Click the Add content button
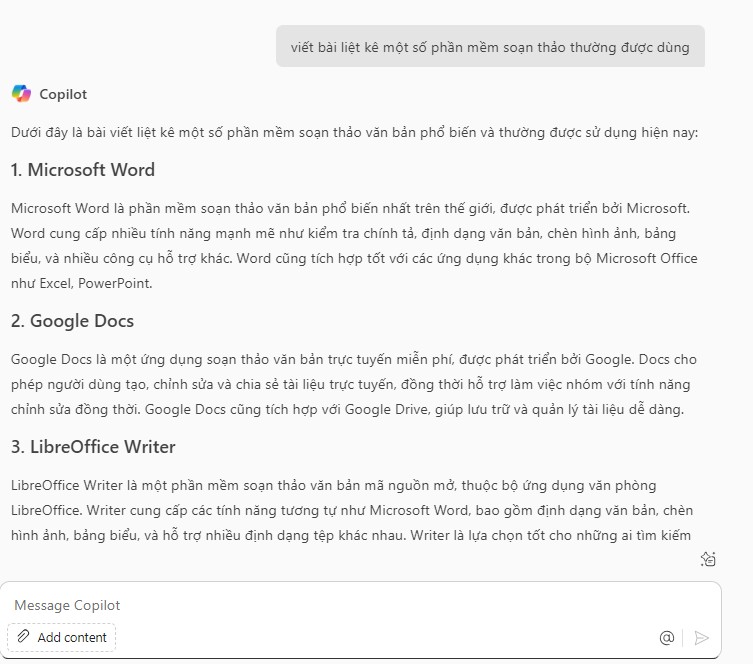This screenshot has width=753, height=664. (x=61, y=637)
